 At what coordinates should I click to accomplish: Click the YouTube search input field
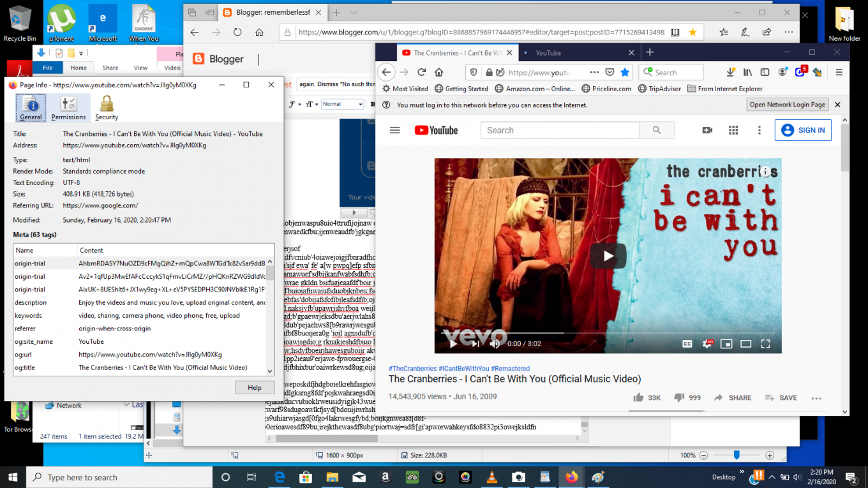pos(560,130)
